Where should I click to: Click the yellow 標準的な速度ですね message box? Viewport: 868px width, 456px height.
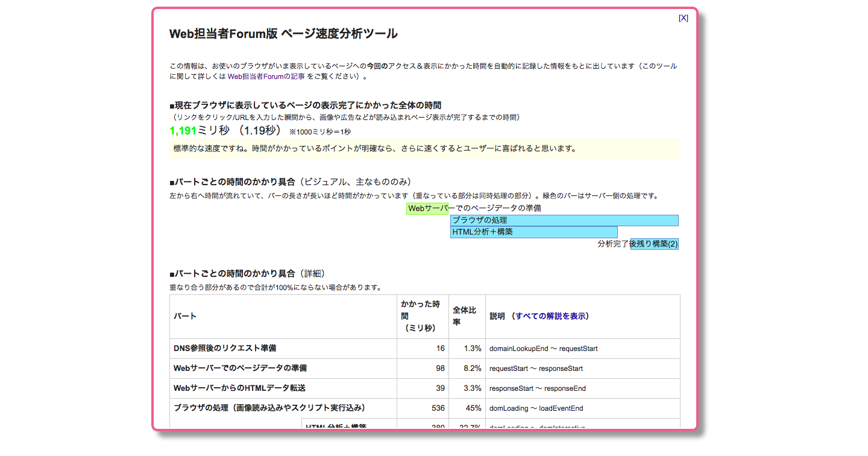[424, 149]
